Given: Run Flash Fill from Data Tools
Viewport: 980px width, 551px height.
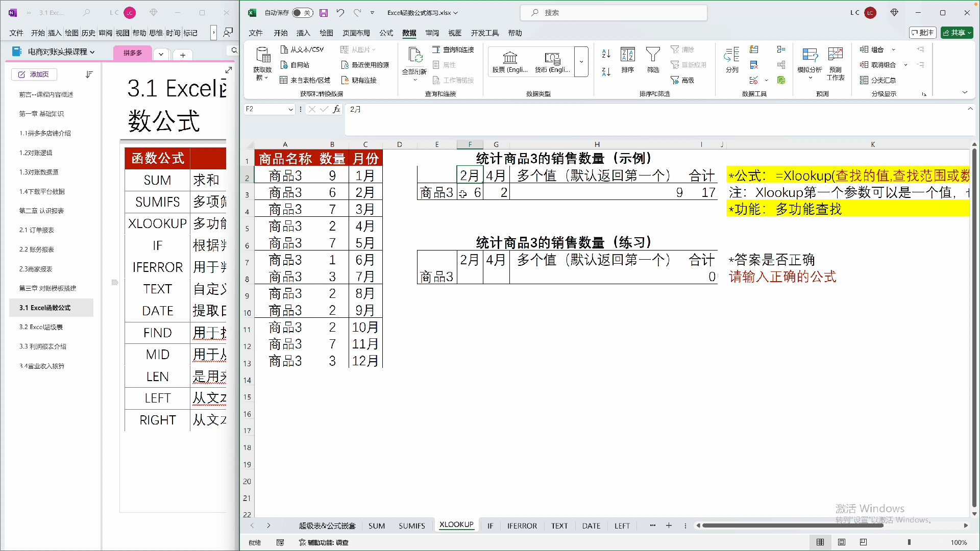Looking at the screenshot, I should coord(754,49).
